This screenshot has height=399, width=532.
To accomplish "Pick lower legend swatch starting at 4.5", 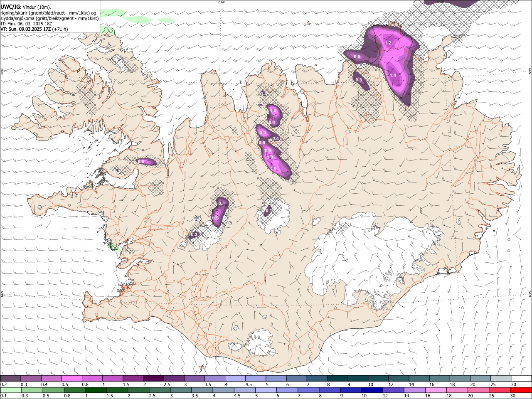I will pos(244,390).
